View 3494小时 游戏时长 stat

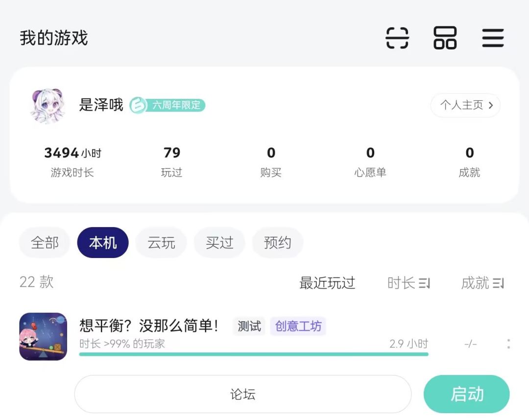pos(72,162)
